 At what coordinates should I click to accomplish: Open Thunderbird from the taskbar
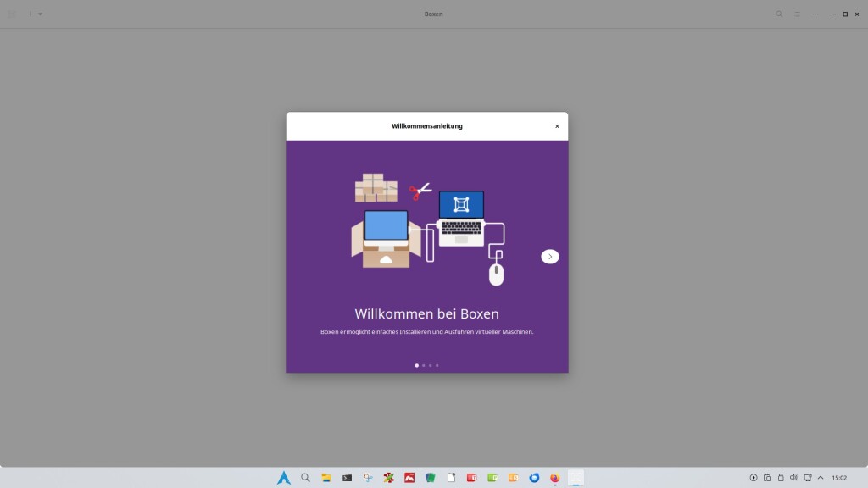534,478
